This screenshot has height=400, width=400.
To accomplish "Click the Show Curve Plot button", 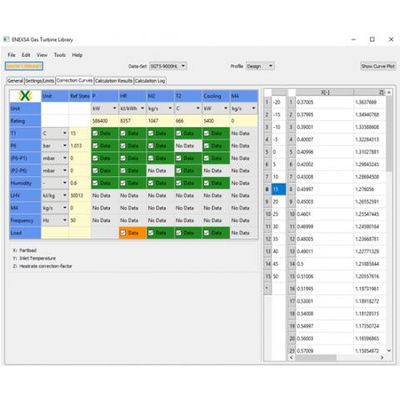I will 378,66.
